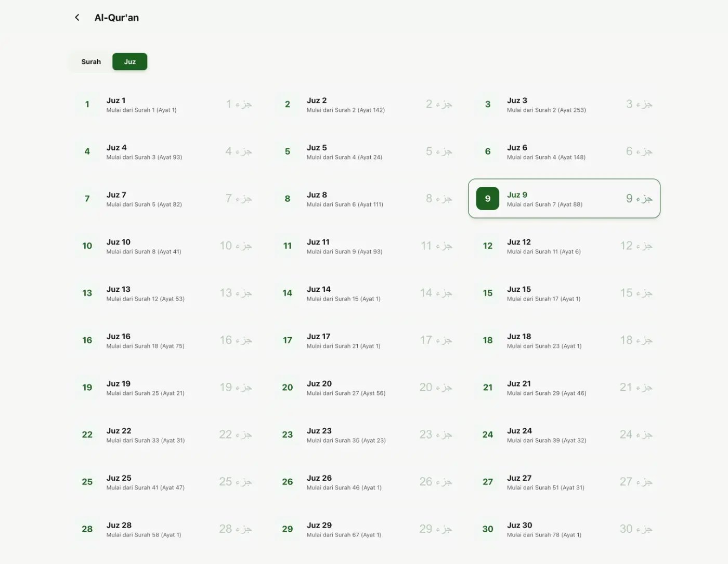Click Arabic label 23 جزء
Viewport: 728px width, 564px height.
click(x=436, y=434)
